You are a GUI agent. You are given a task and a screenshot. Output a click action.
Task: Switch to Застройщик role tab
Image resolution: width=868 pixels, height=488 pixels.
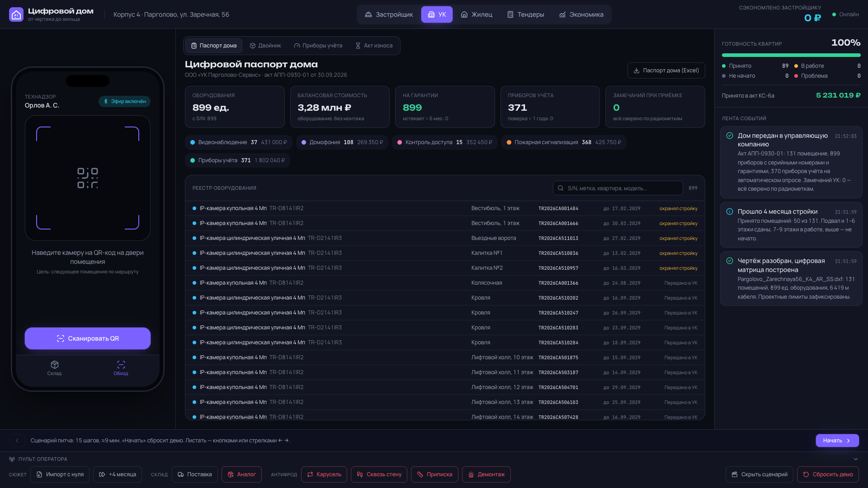tap(389, 14)
